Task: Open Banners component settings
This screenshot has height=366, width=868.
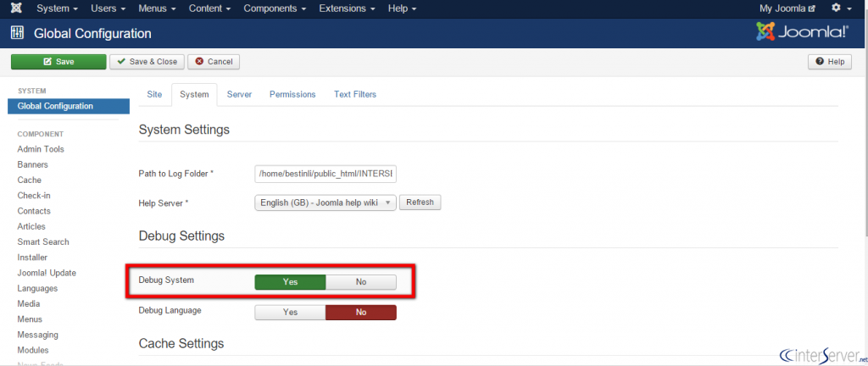Action: pos(33,164)
